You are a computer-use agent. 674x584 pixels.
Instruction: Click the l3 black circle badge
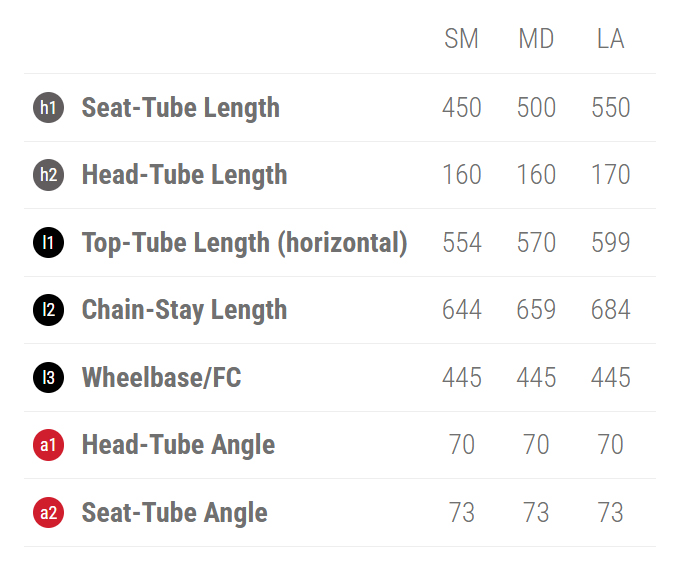pyautogui.click(x=48, y=377)
